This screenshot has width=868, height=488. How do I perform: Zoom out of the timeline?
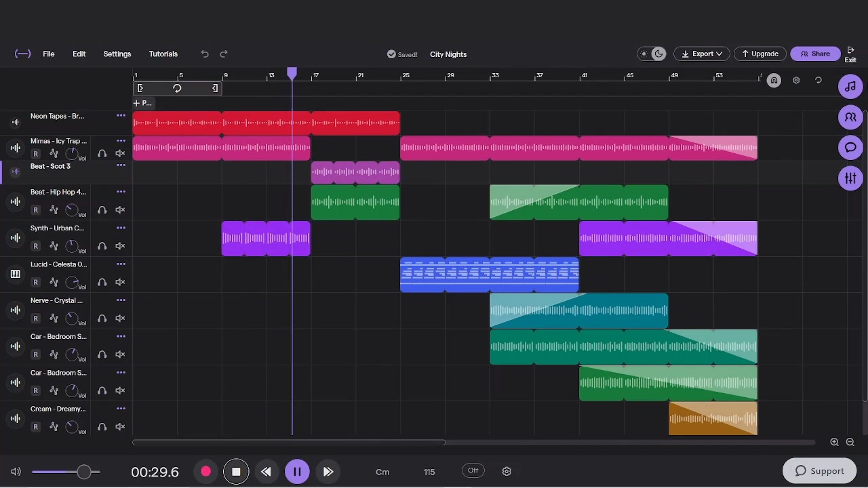[850, 442]
